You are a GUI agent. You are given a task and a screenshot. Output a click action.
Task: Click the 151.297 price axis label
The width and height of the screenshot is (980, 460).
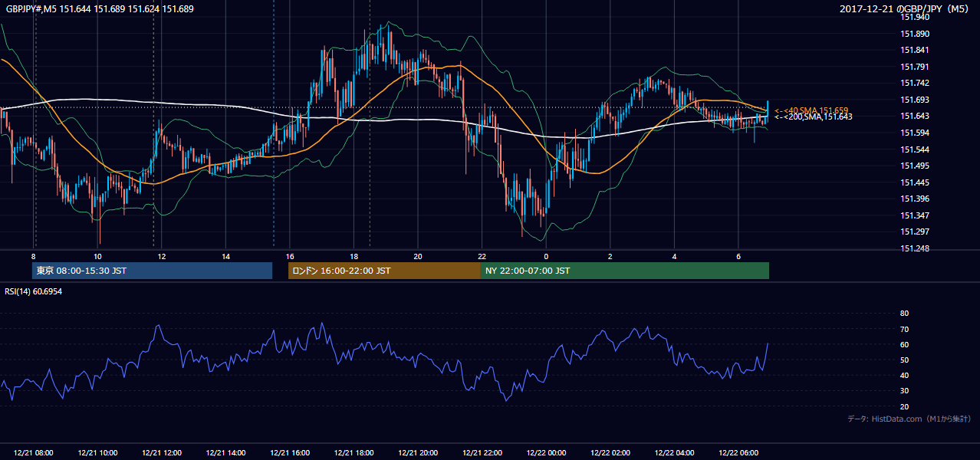pos(915,232)
